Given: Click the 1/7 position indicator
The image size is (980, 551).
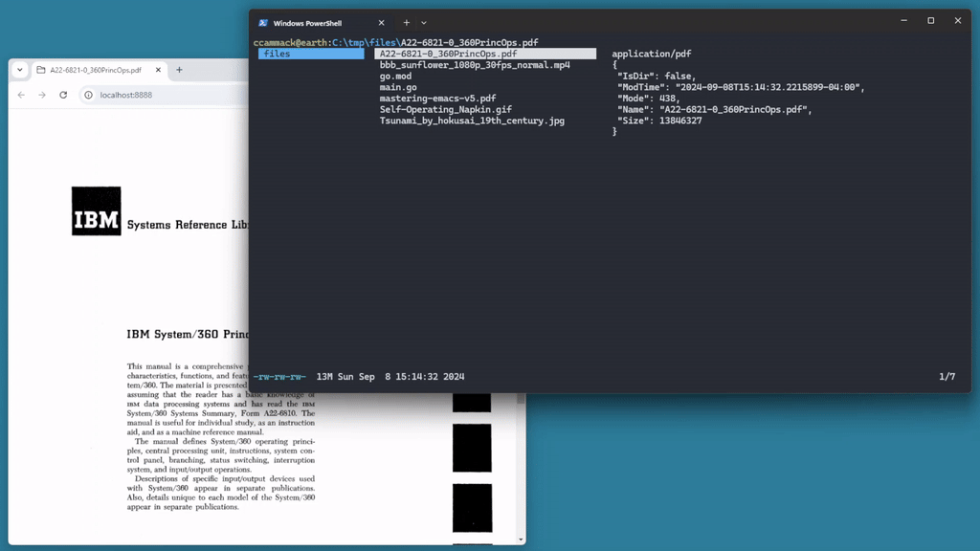Looking at the screenshot, I should (x=947, y=377).
